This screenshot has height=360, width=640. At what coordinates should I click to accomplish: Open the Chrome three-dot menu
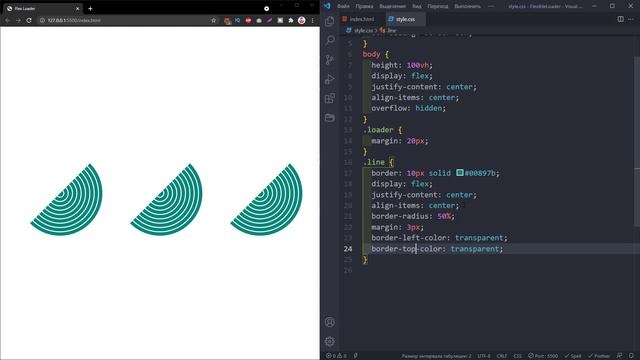click(x=313, y=20)
